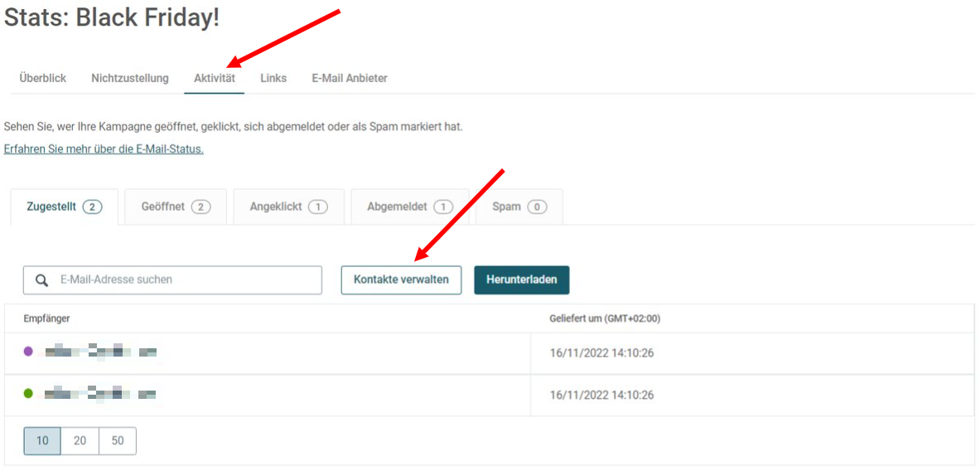Open the Überblick tab
The height and width of the screenshot is (471, 980).
(x=42, y=78)
